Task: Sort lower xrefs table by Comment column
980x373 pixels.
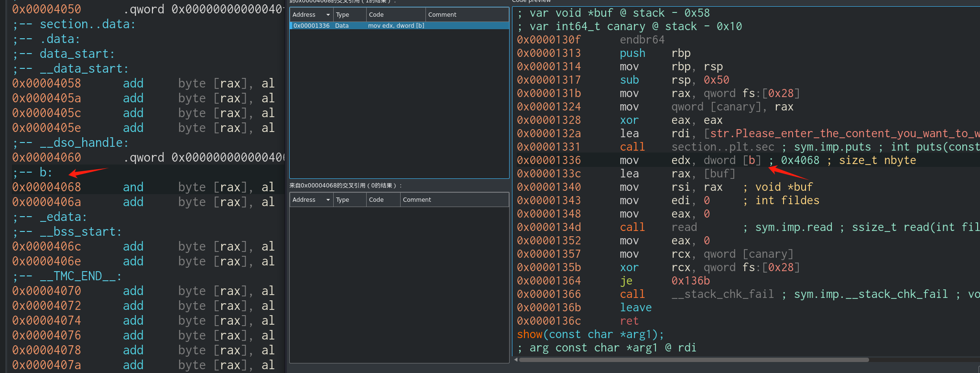Action: 454,200
